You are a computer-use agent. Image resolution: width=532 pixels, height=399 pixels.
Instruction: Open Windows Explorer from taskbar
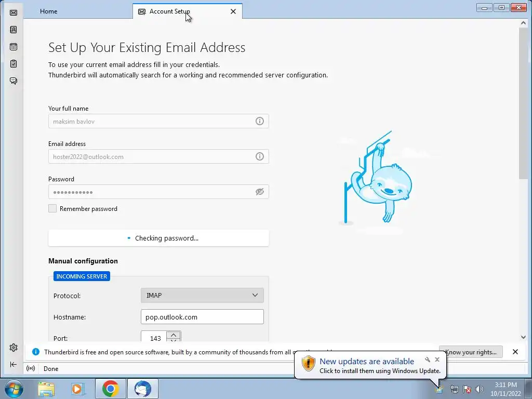[x=46, y=389]
